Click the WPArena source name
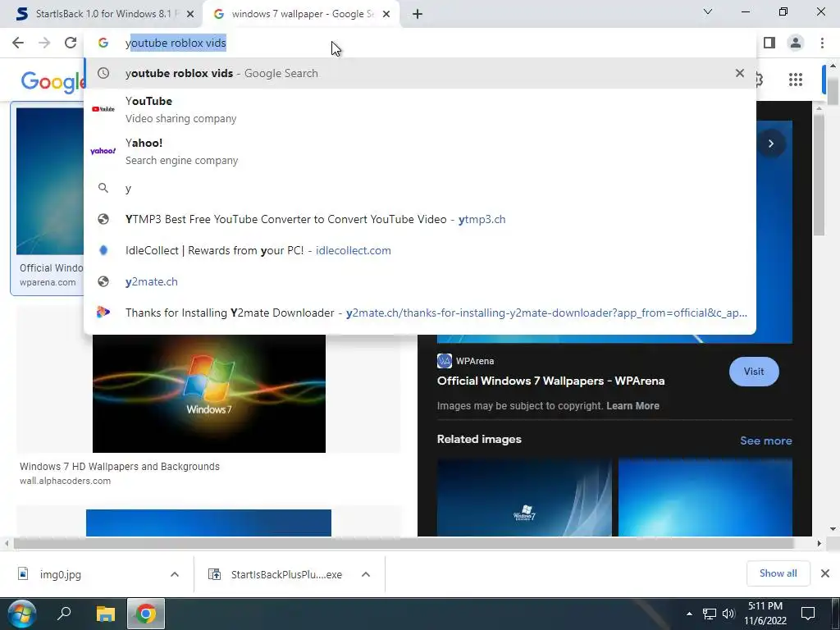The image size is (840, 630). tap(475, 361)
